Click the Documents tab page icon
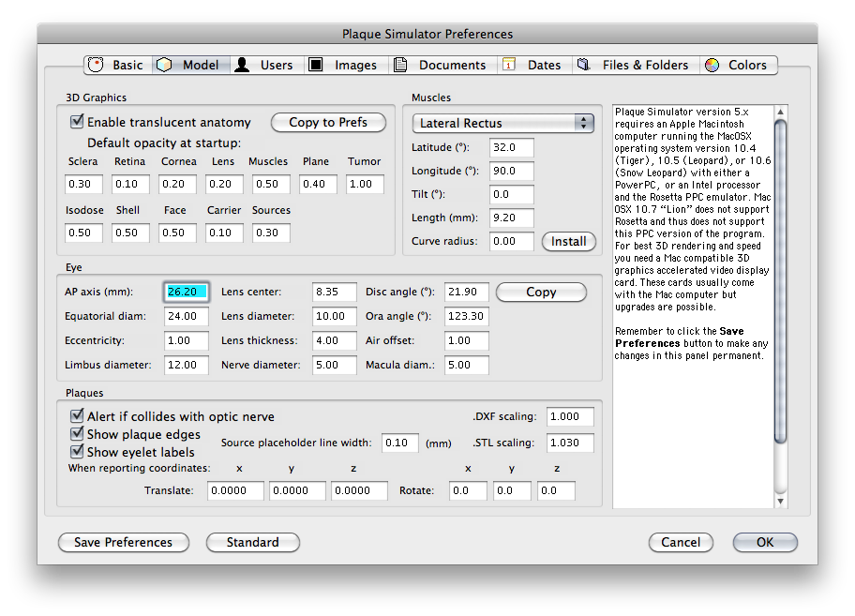The height and width of the screenshot is (616, 855). (400, 65)
